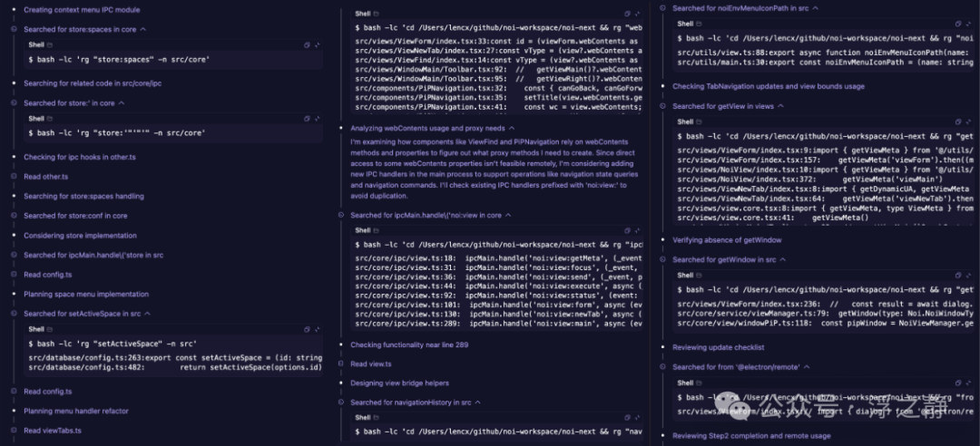
Task: Select 'Checking for ipc hooks in other.ts'
Action: click(x=79, y=158)
